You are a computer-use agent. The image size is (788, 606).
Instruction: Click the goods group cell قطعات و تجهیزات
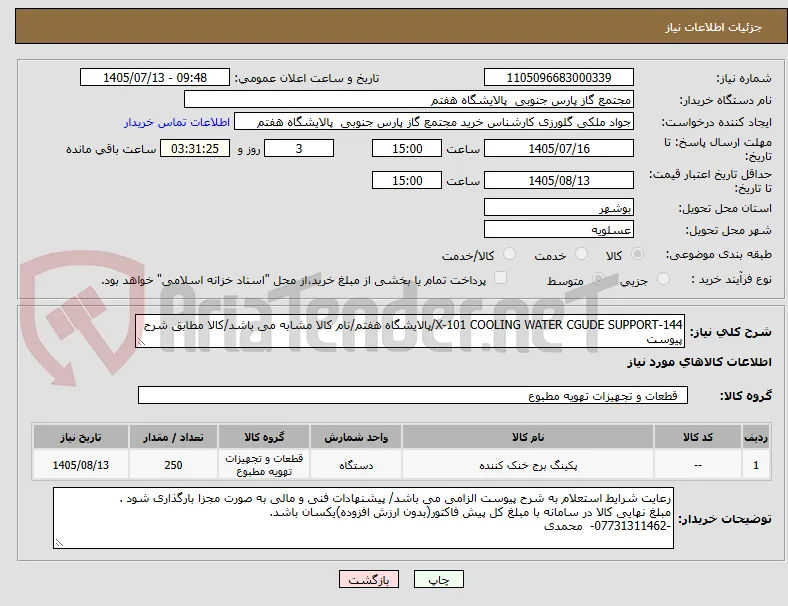264,465
